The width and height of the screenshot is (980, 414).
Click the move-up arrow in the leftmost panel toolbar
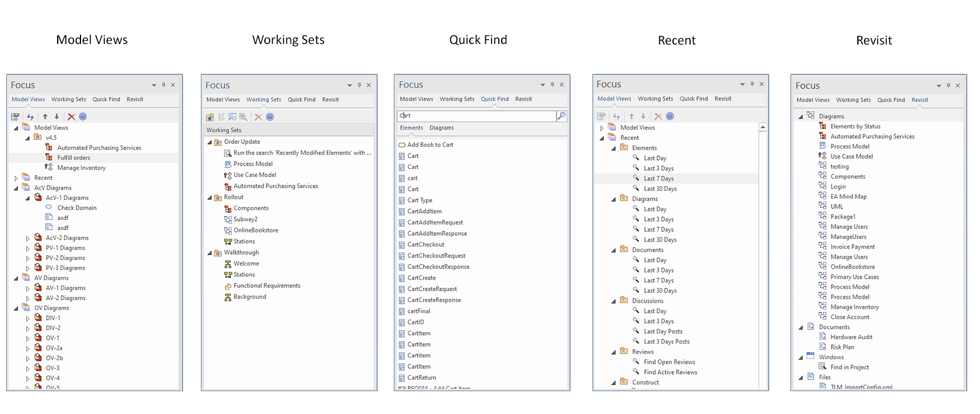click(45, 116)
